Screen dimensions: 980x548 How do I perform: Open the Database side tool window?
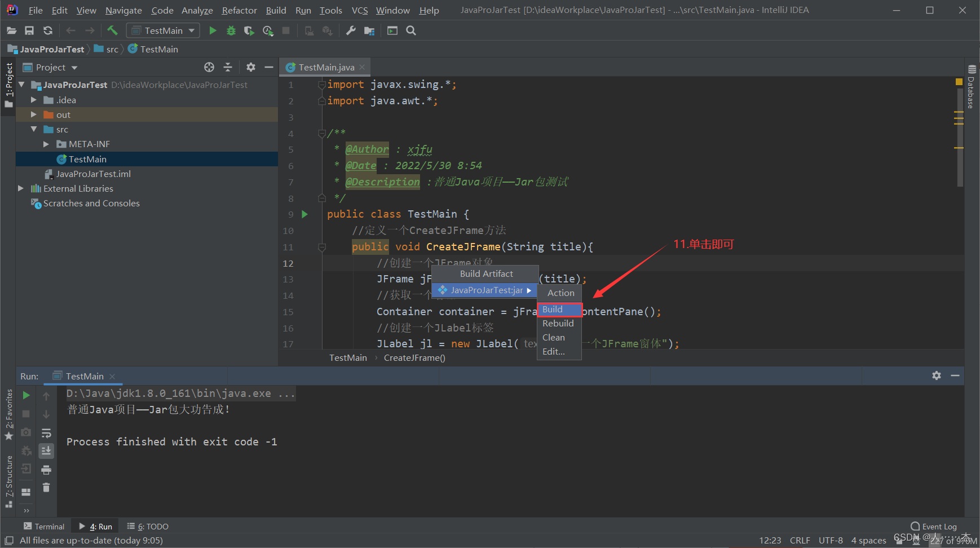tap(972, 87)
